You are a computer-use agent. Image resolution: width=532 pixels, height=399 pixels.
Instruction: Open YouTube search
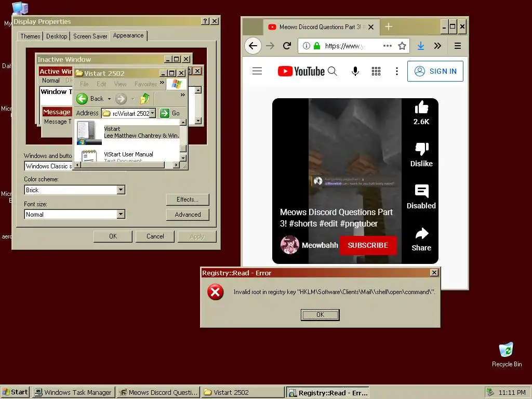(x=332, y=71)
